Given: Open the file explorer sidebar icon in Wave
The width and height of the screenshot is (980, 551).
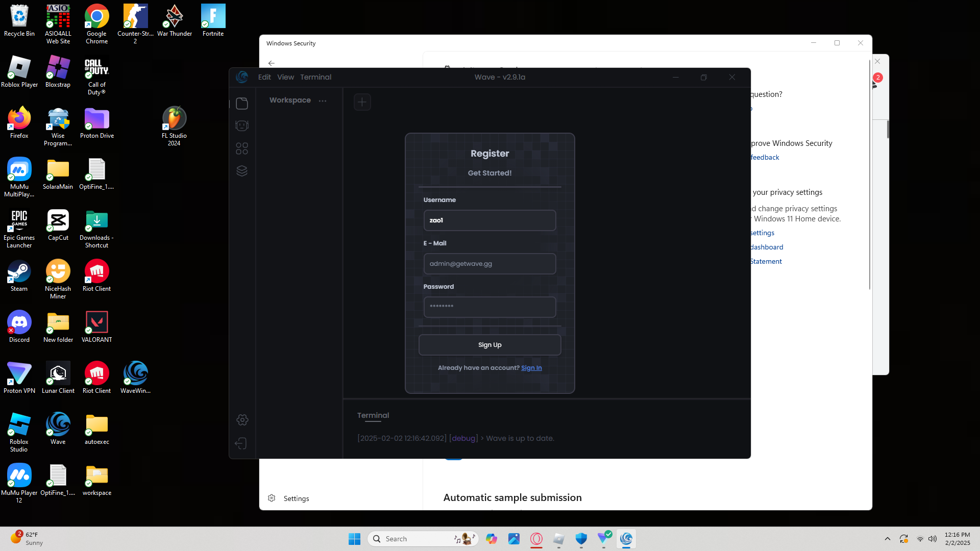Looking at the screenshot, I should [242, 104].
